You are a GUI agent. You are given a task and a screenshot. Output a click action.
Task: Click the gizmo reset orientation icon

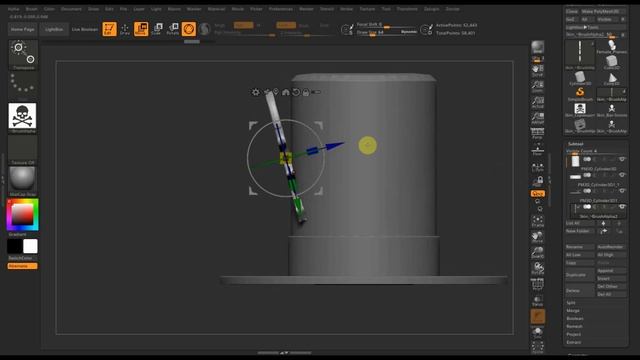[x=296, y=92]
